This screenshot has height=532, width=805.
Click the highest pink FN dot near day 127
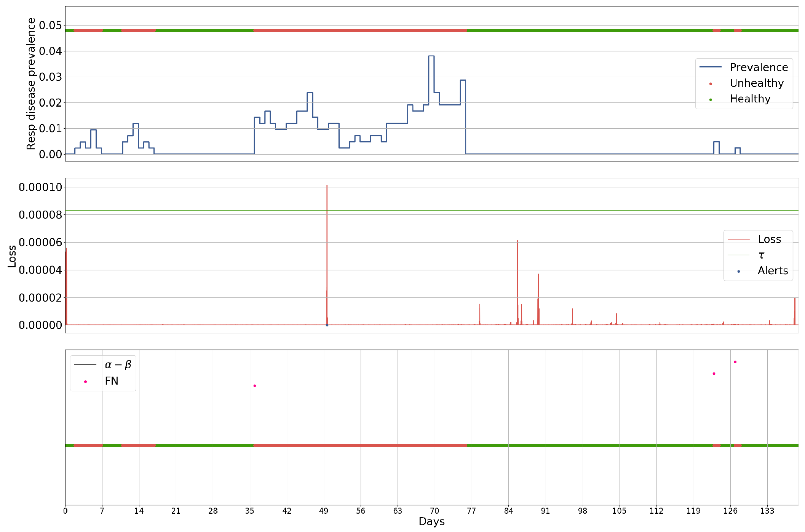735,362
